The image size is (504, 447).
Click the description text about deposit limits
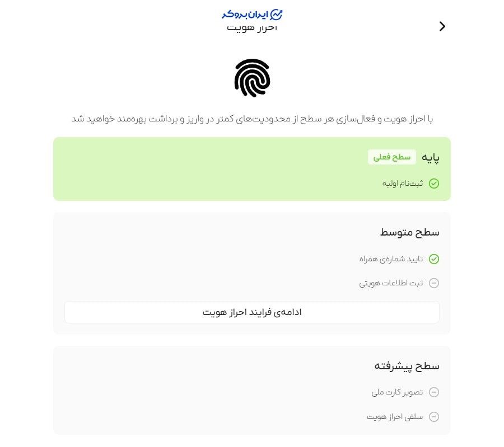[x=252, y=119]
